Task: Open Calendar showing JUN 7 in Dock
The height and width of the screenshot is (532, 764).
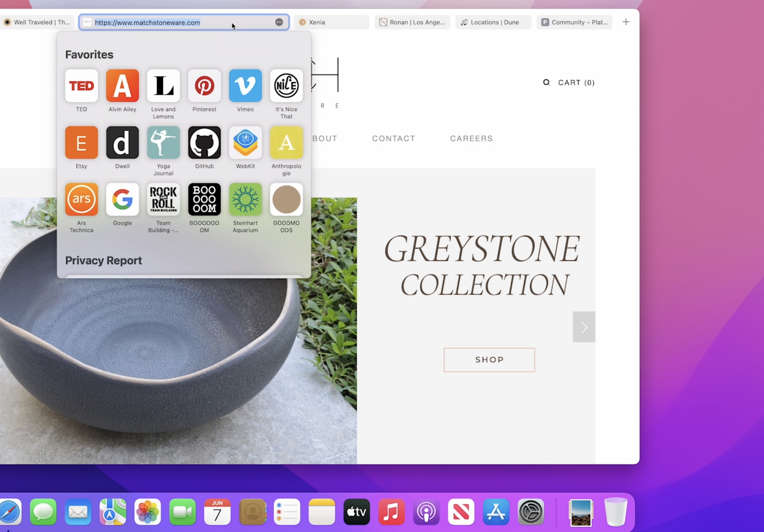Action: [x=217, y=512]
